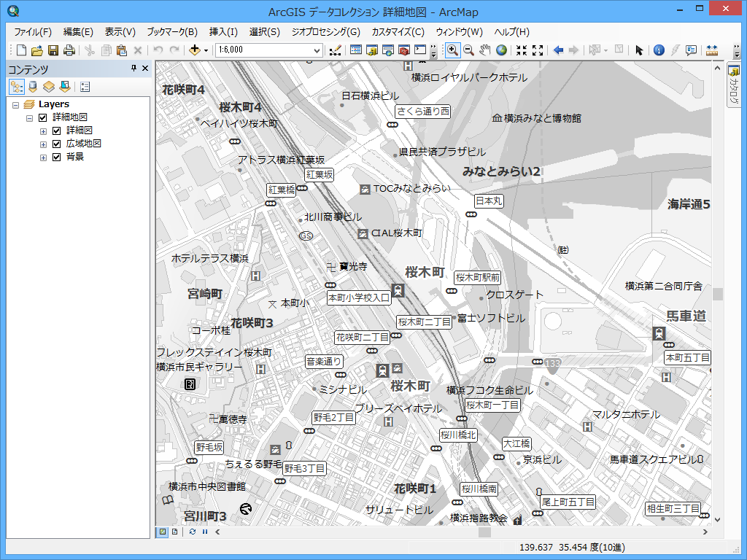Open the Table of Contents window icon
The width and height of the screenshot is (747, 560).
coord(356,50)
